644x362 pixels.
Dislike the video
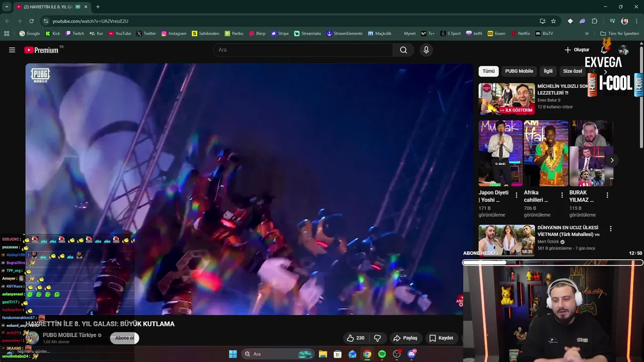[x=377, y=338]
